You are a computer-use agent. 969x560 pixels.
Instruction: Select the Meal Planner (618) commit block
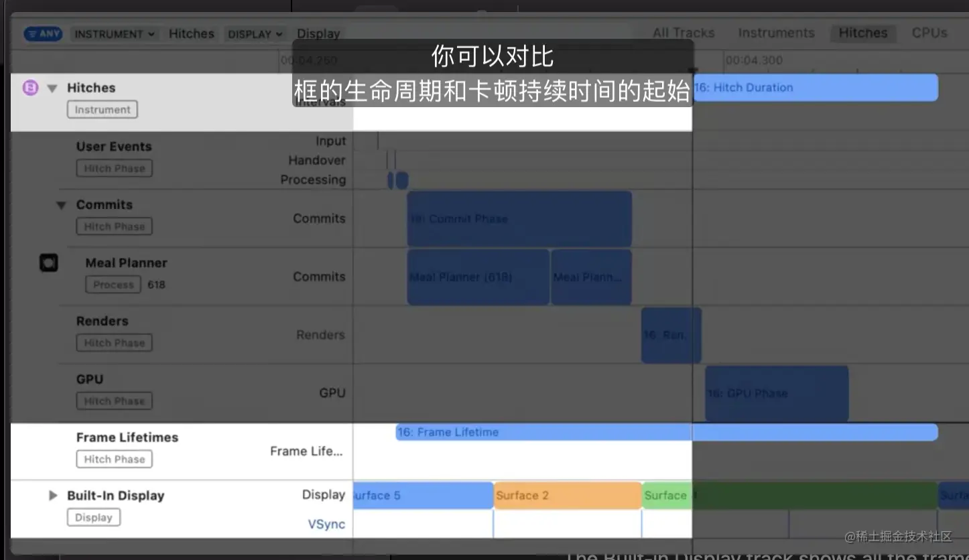(x=478, y=277)
